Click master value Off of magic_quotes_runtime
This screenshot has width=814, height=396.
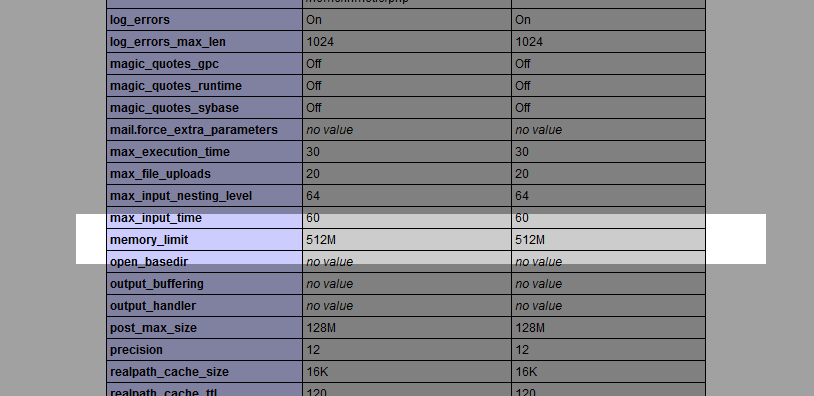pyautogui.click(x=523, y=86)
